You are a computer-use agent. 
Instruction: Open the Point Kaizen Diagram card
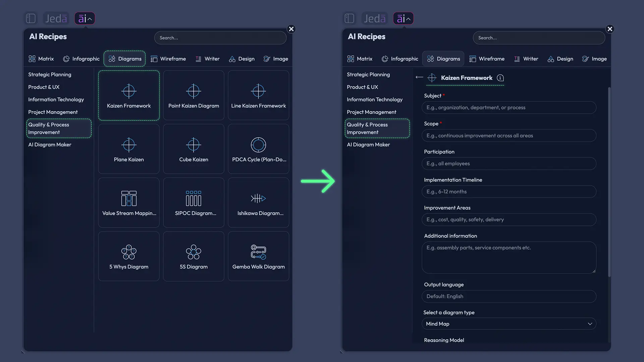click(194, 96)
